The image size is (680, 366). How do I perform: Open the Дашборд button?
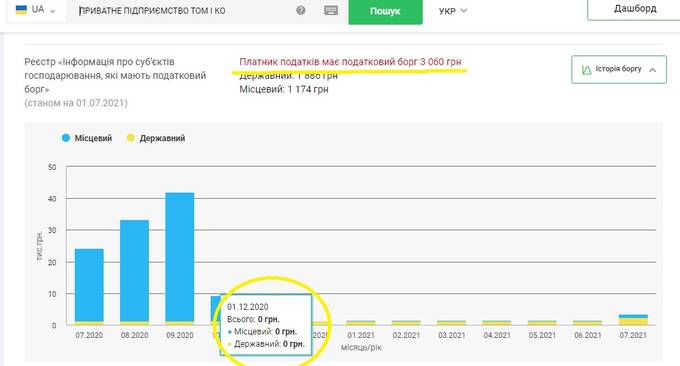pyautogui.click(x=634, y=9)
